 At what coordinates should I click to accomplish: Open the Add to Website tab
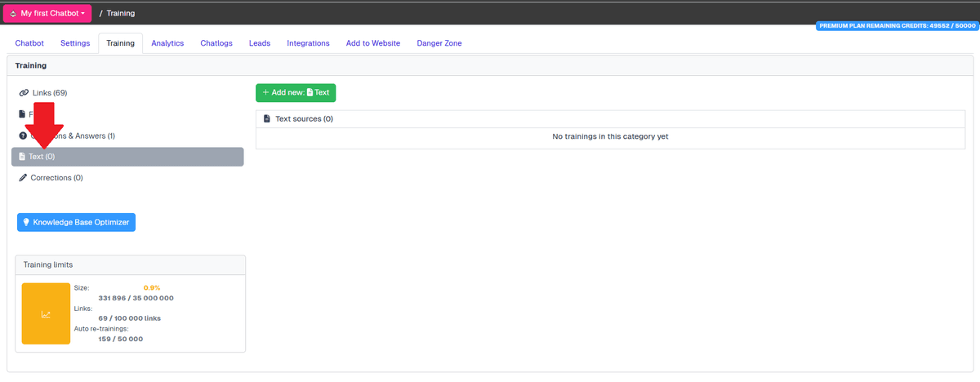click(373, 43)
